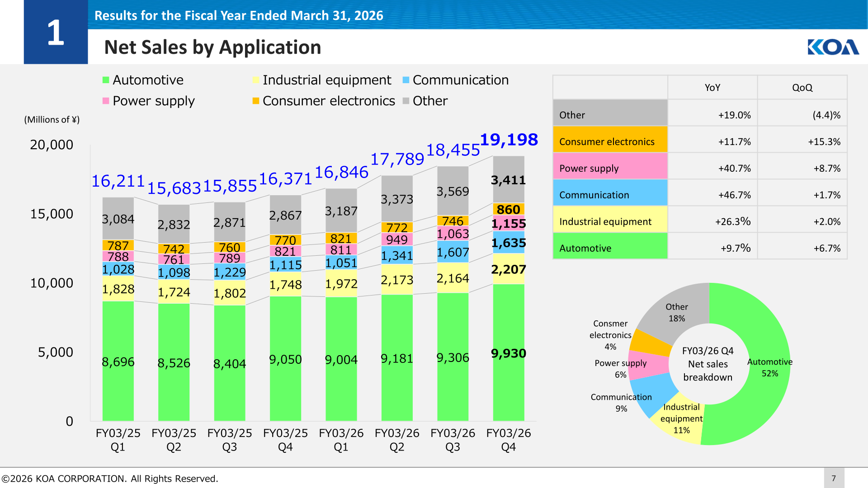Click the donut center 'FY03/26 Q4 Net sales breakdown'
Screen dimensions: 868x488
tap(708, 364)
